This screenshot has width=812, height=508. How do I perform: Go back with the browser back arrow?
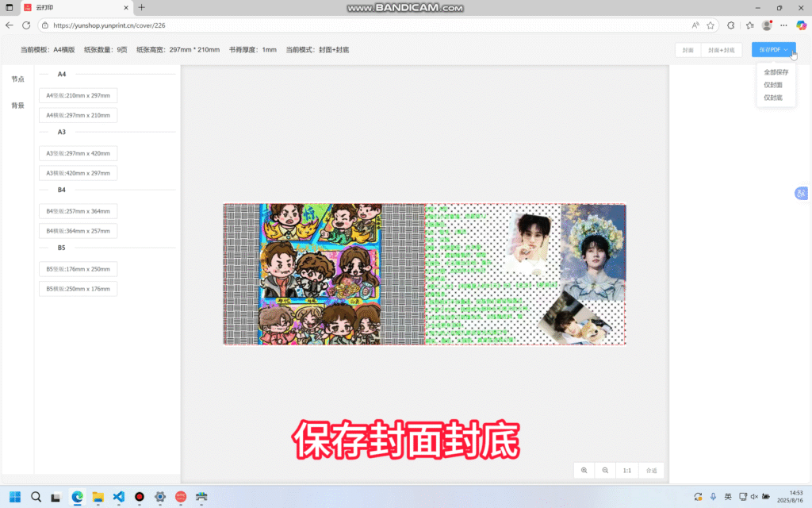[x=10, y=25]
